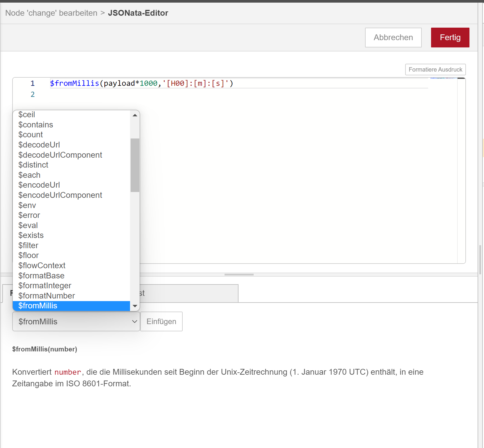Select $error in the dropdown list
This screenshot has height=448, width=484.
click(72, 215)
